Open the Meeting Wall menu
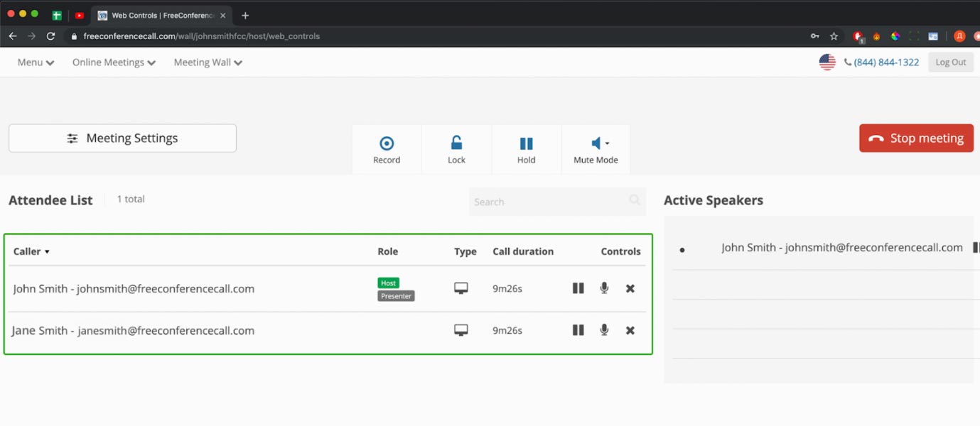 tap(208, 62)
